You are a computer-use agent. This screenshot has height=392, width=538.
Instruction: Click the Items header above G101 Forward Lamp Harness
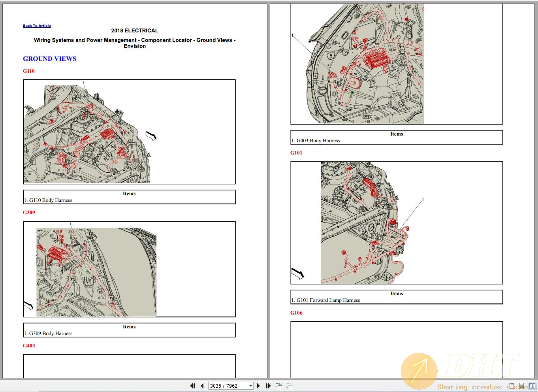tap(397, 294)
